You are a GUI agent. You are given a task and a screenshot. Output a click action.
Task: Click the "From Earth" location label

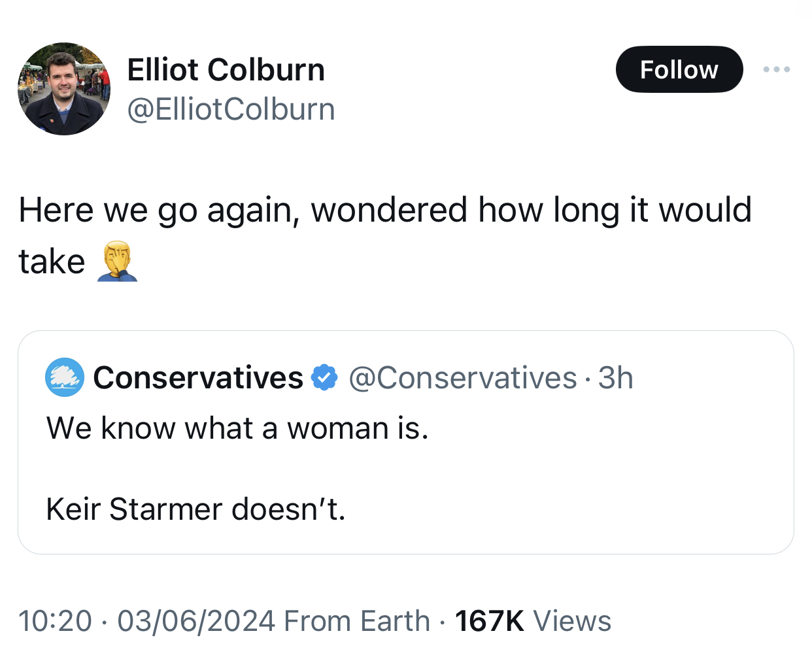357,621
